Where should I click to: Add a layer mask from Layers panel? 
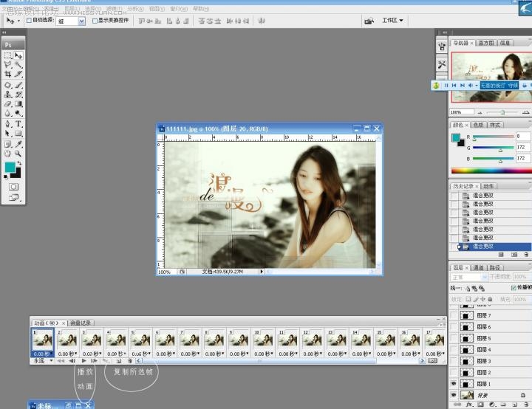tap(480, 405)
